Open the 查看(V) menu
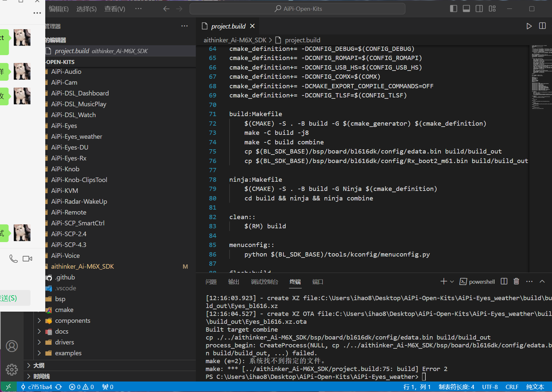This screenshot has height=392, width=552. tap(115, 9)
